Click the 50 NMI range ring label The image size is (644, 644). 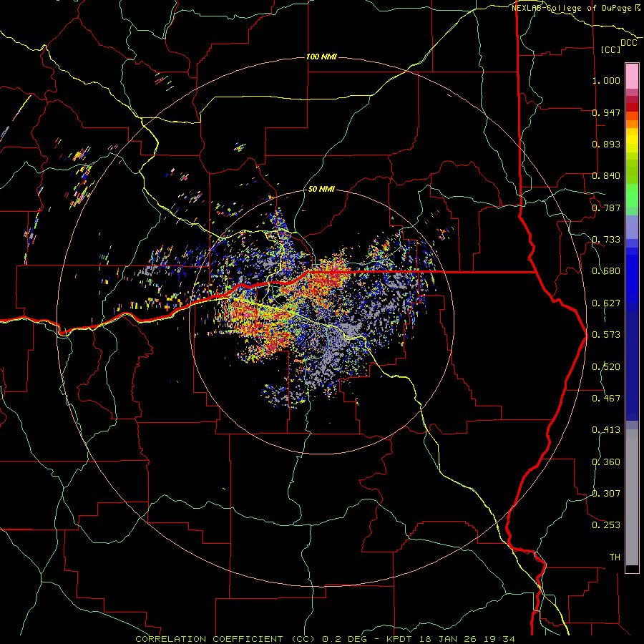click(x=321, y=189)
